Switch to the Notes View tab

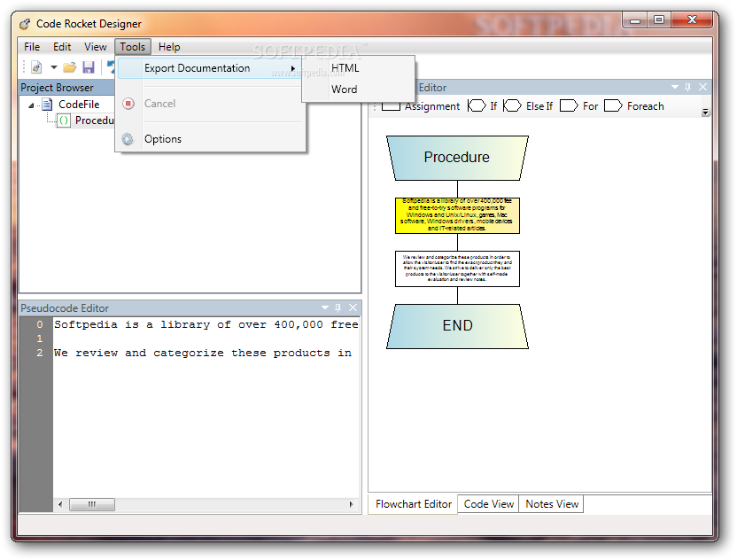coord(551,504)
